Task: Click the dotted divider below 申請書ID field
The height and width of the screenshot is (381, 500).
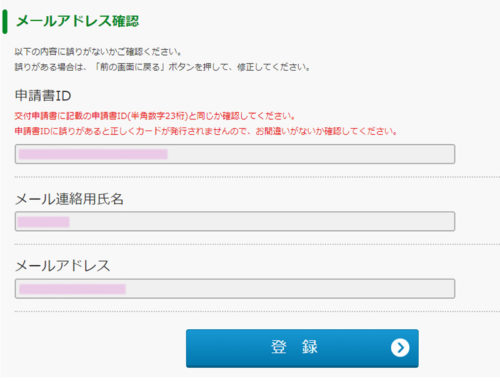Action: coord(257,177)
